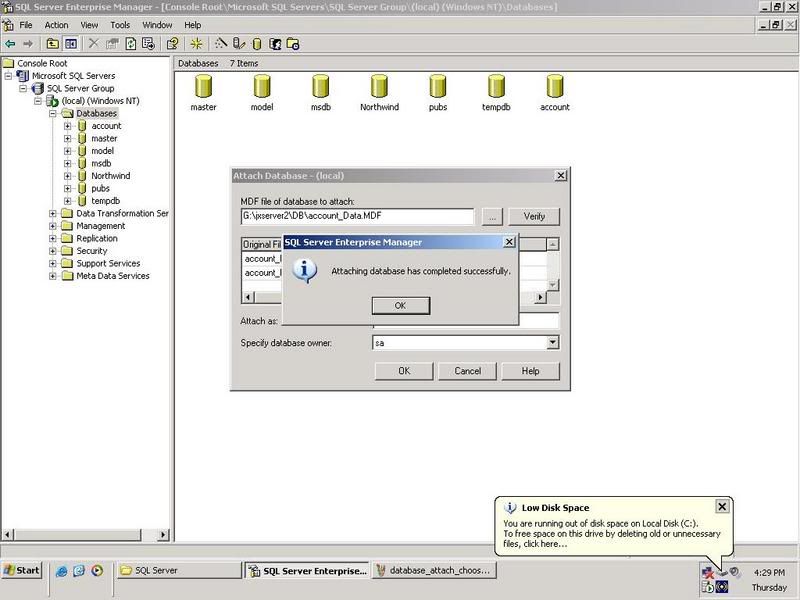
Task: Collapse the Databases tree node
Action: click(53, 113)
